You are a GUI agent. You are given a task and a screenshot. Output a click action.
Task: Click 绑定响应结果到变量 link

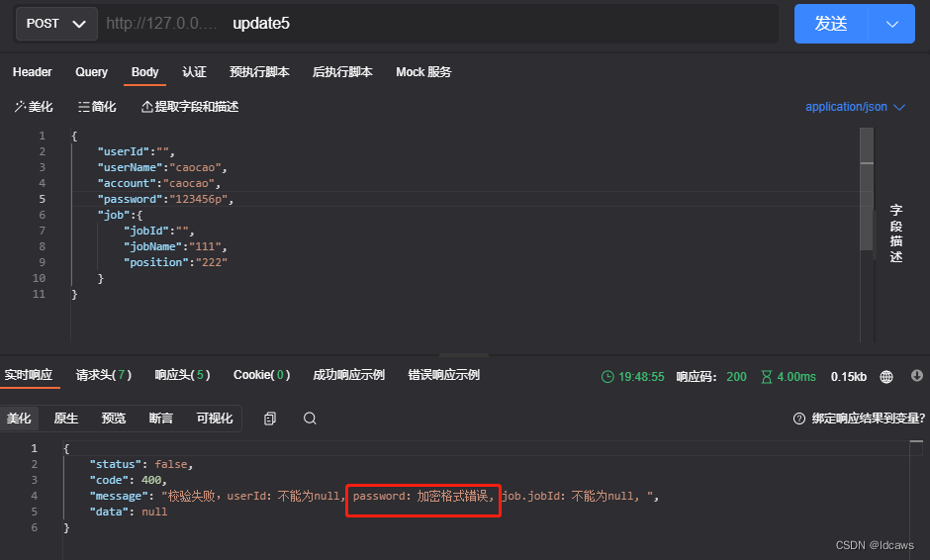click(868, 419)
